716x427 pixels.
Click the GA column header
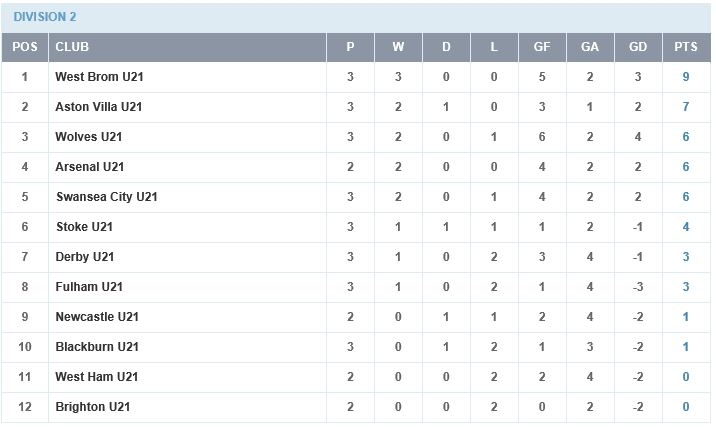point(590,47)
